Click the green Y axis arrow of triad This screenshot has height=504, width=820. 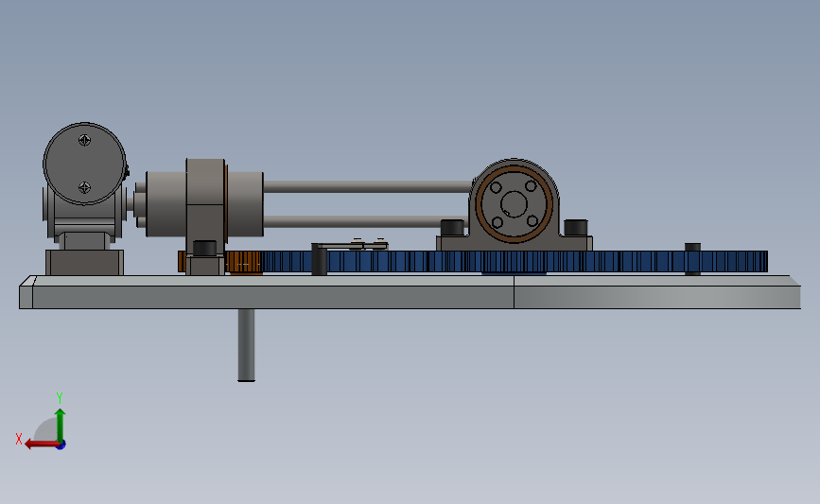click(60, 426)
